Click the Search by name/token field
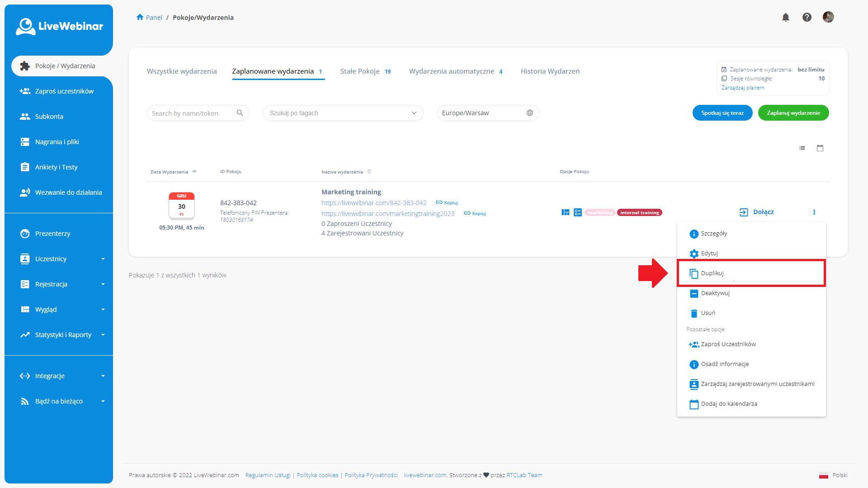The image size is (868, 488). (x=194, y=113)
